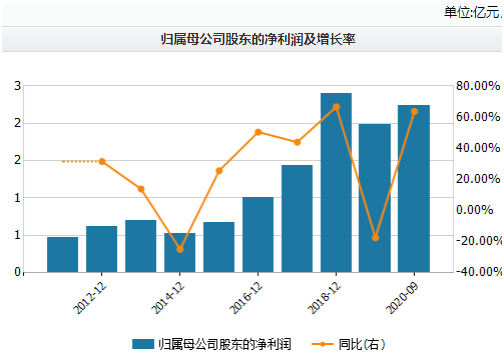Click the right axis value 0.00%
The height and width of the screenshot is (360, 504).
pyautogui.click(x=474, y=210)
